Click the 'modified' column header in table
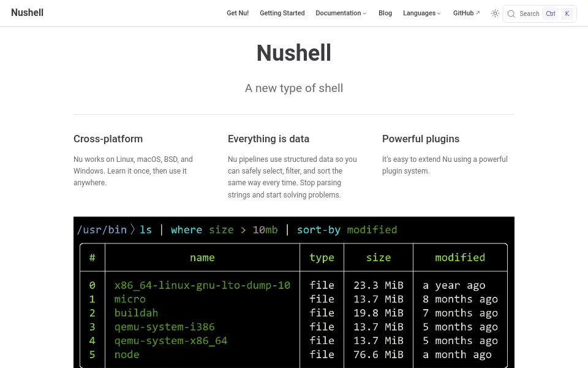 click(x=460, y=258)
